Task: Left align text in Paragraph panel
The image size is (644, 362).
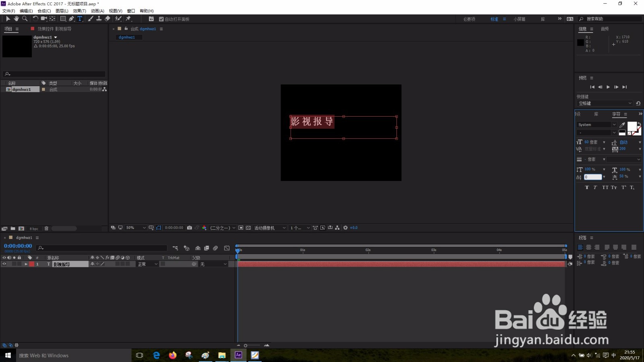Action: [x=580, y=247]
